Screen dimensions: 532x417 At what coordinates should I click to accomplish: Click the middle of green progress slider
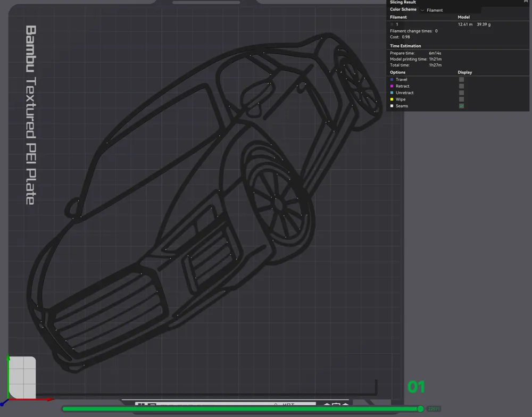pos(242,409)
